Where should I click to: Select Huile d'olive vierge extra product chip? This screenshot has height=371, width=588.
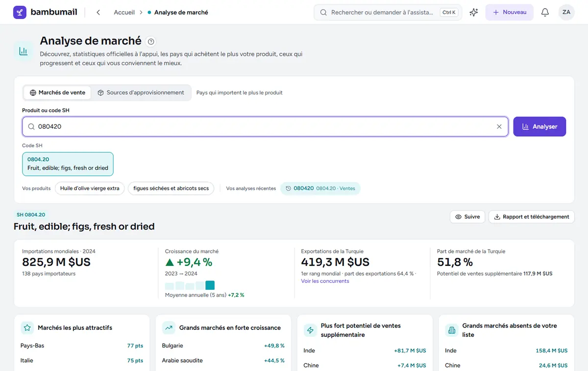90,188
